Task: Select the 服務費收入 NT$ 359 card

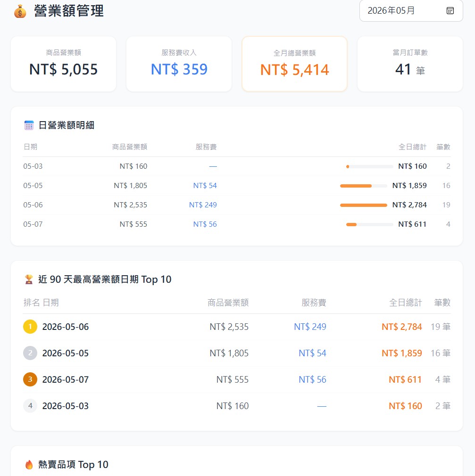Action: pos(179,64)
